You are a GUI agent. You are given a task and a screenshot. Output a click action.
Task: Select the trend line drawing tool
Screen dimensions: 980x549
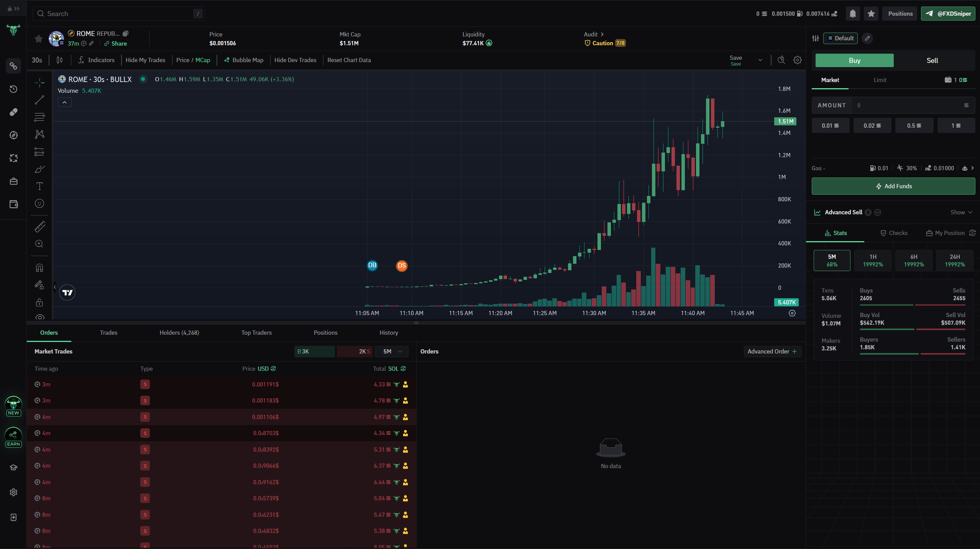click(x=39, y=100)
